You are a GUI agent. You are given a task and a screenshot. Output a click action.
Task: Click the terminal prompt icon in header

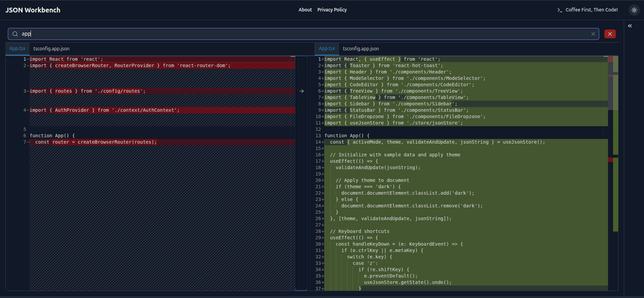coord(560,10)
